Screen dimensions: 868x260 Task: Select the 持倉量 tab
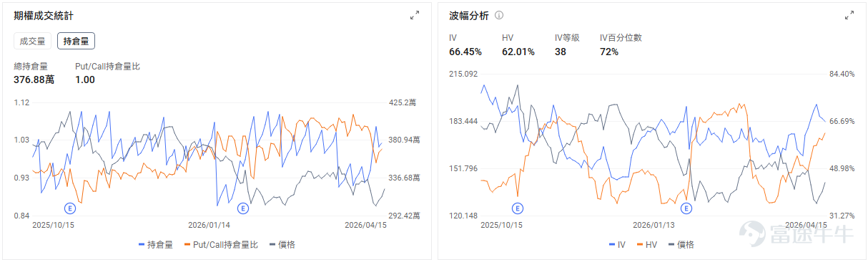coord(76,42)
